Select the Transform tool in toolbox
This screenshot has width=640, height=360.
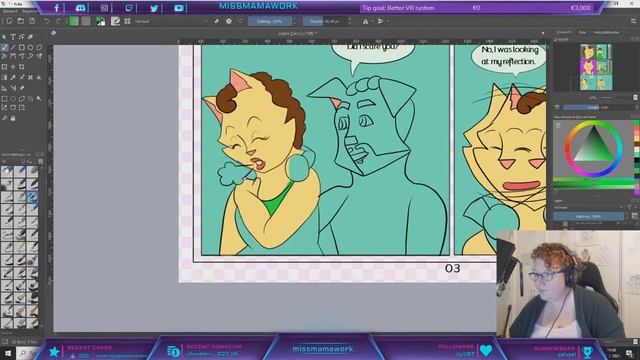tap(4, 67)
